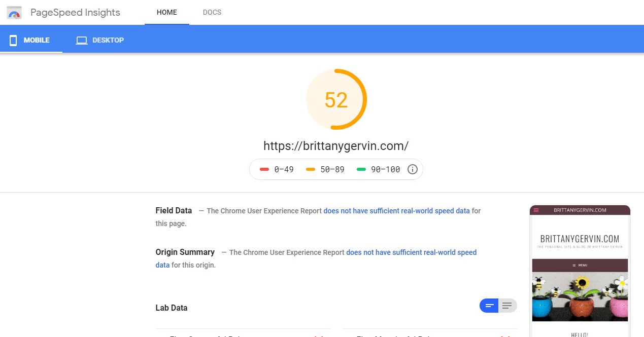Click the PageSpeed Insights title text

pos(75,13)
